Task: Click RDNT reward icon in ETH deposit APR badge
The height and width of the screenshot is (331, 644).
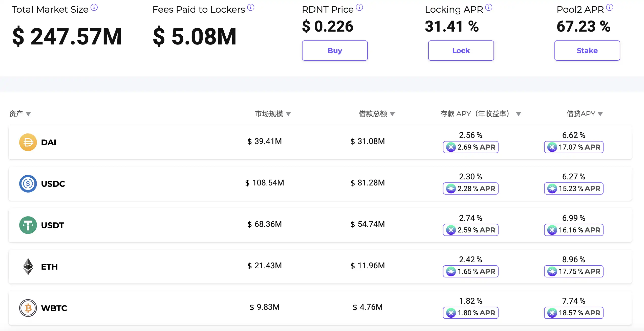Action: coord(451,271)
